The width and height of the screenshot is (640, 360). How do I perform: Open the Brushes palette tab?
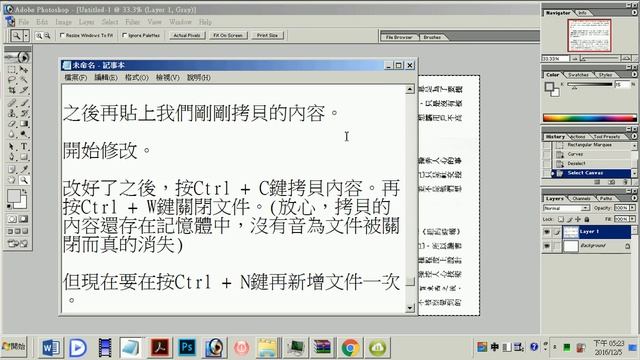pos(432,37)
